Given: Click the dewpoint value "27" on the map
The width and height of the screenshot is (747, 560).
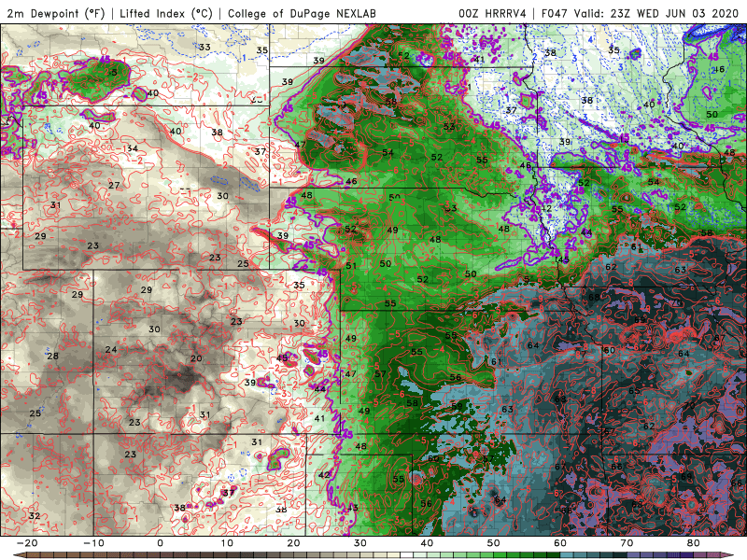Looking at the screenshot, I should (x=114, y=185).
